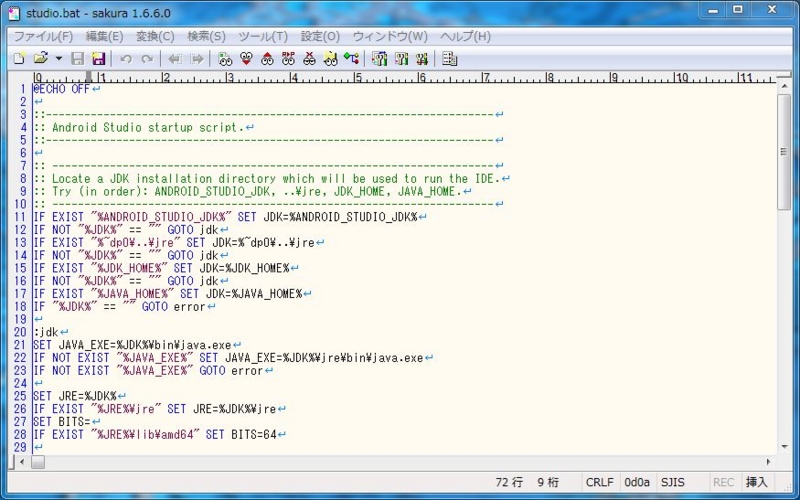Screen dimensions: 800x500
Task: Click the tag jump back icon
Action: click(x=175, y=59)
